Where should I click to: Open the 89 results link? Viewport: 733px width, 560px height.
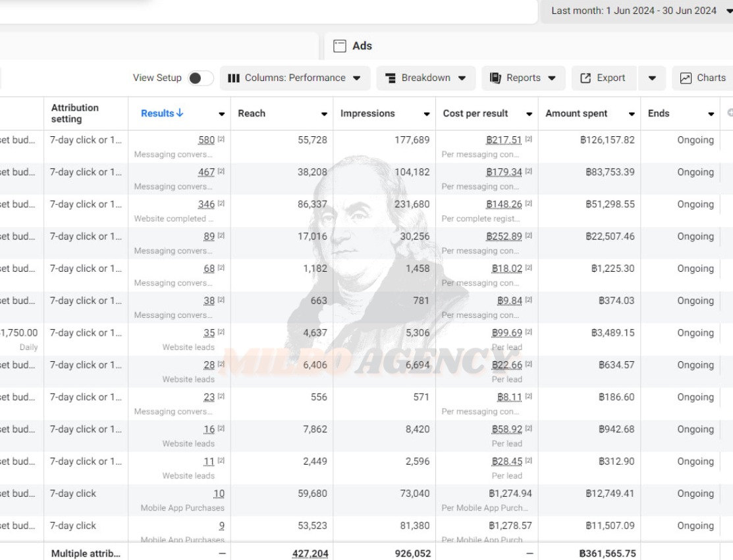[209, 237]
